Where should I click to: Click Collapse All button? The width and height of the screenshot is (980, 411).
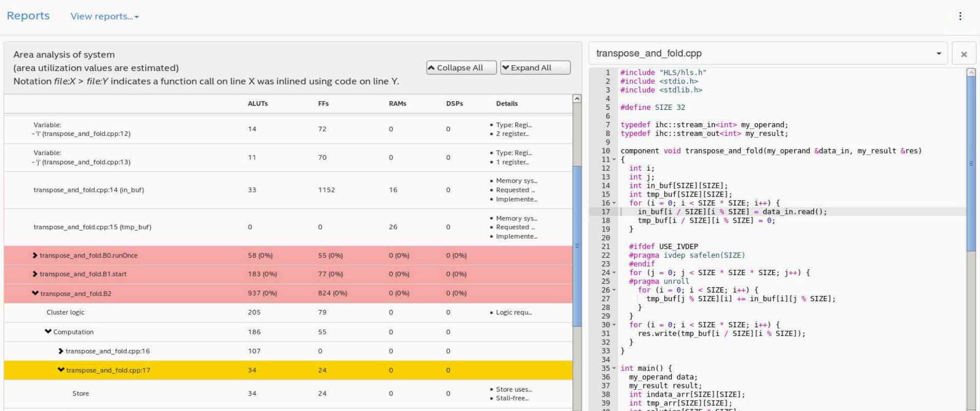click(x=461, y=68)
